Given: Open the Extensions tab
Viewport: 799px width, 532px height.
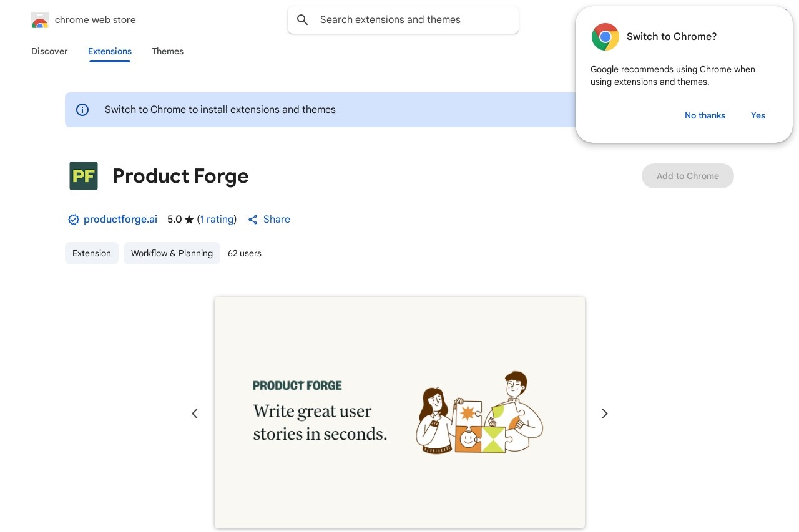Looking at the screenshot, I should 110,51.
